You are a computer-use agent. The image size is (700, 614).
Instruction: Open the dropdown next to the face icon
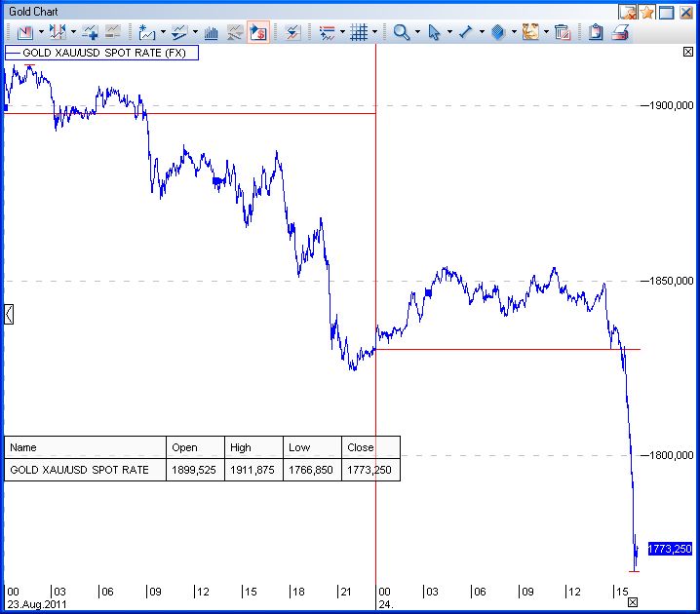tap(546, 32)
